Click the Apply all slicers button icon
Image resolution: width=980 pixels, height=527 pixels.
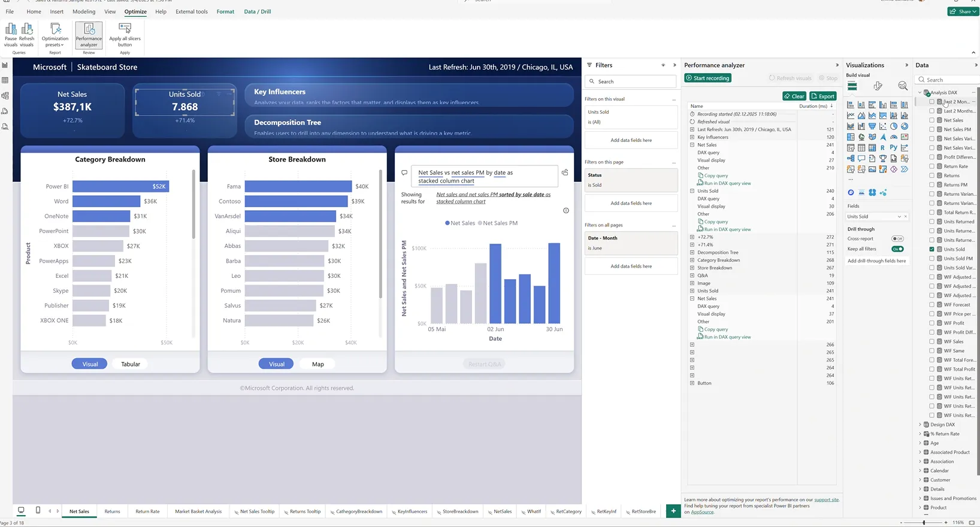pyautogui.click(x=125, y=28)
